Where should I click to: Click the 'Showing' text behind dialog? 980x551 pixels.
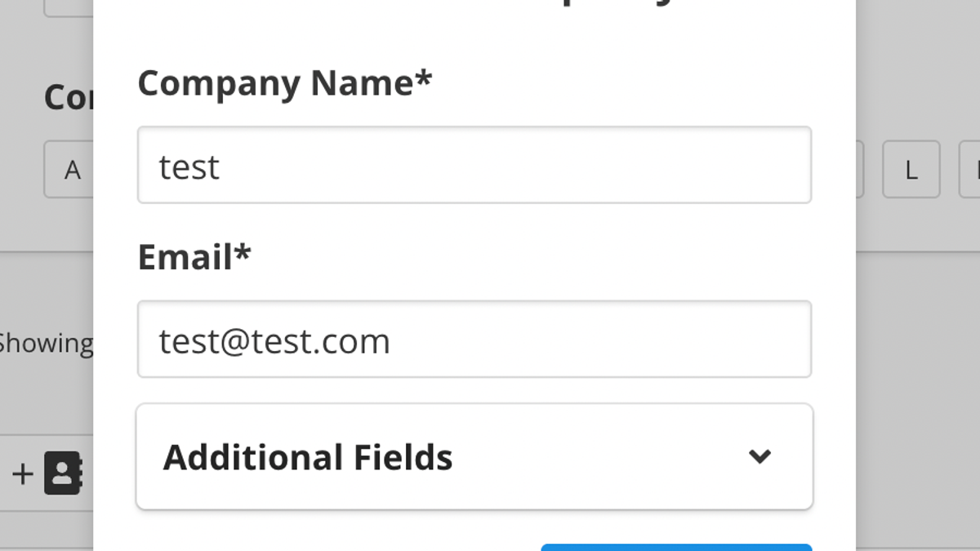coord(46,343)
